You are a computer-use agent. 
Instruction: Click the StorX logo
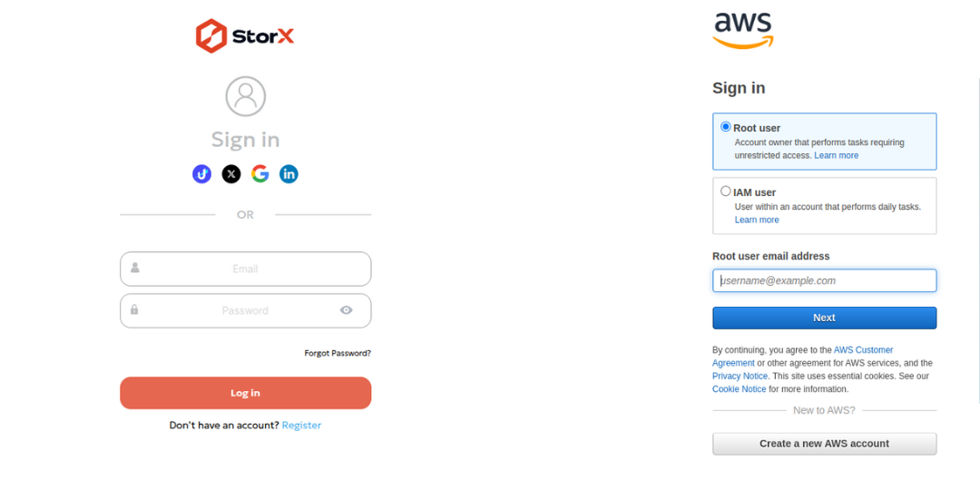(x=244, y=35)
